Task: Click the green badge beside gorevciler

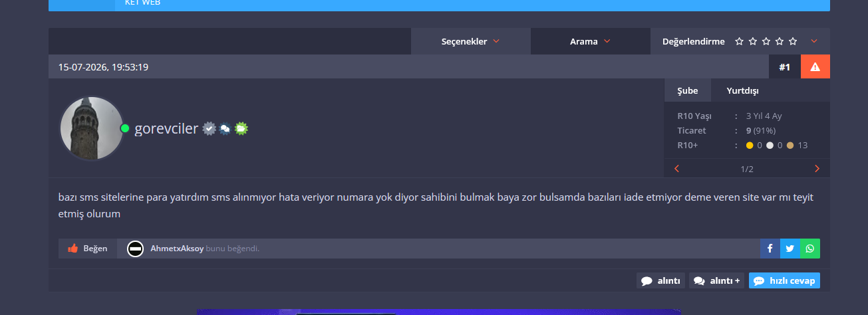Action: coord(241,128)
